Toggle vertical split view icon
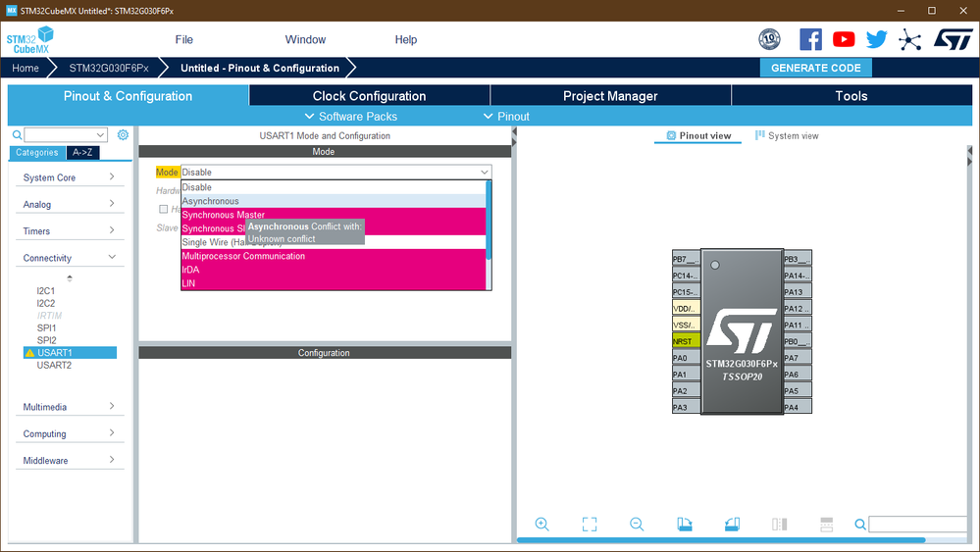The image size is (980, 552). click(779, 525)
